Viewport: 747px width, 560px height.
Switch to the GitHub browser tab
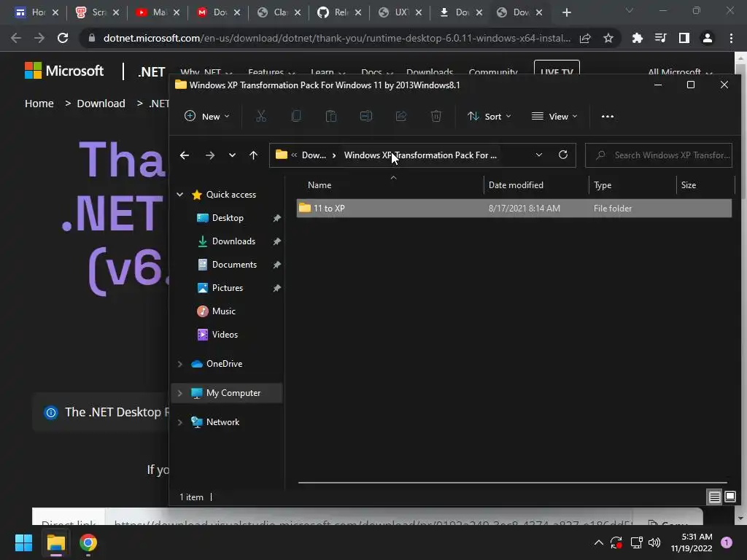coord(338,12)
